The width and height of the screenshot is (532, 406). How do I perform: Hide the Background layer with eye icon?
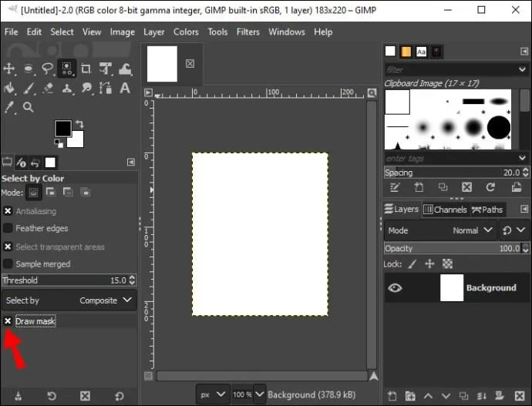coord(395,287)
